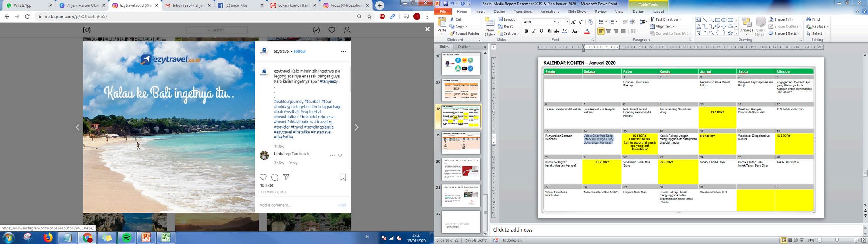
Task: Bookmark this page with the star icon
Action: coord(370,17)
